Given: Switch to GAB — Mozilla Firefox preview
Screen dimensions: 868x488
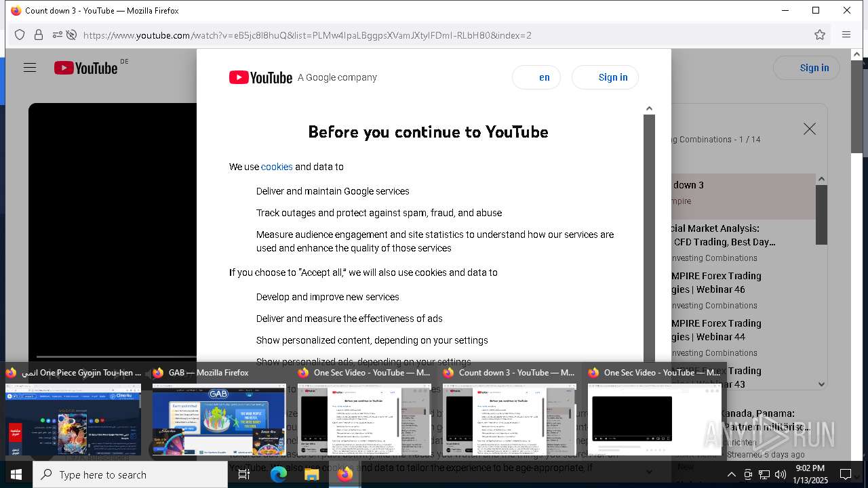Looking at the screenshot, I should [219, 412].
